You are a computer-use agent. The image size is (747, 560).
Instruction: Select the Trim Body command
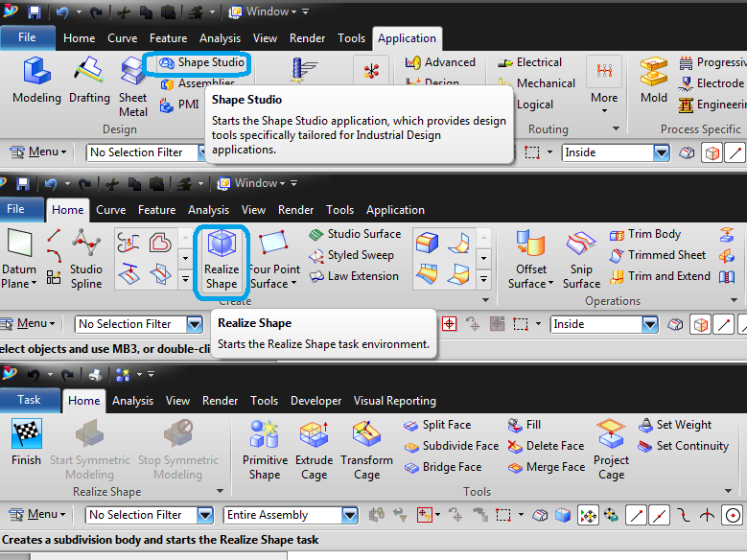pyautogui.click(x=645, y=234)
